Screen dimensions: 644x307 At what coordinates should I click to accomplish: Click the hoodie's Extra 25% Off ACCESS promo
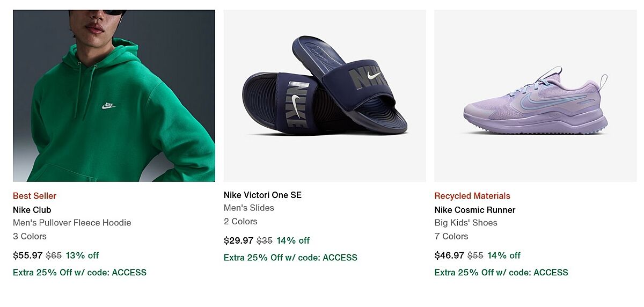pyautogui.click(x=79, y=272)
